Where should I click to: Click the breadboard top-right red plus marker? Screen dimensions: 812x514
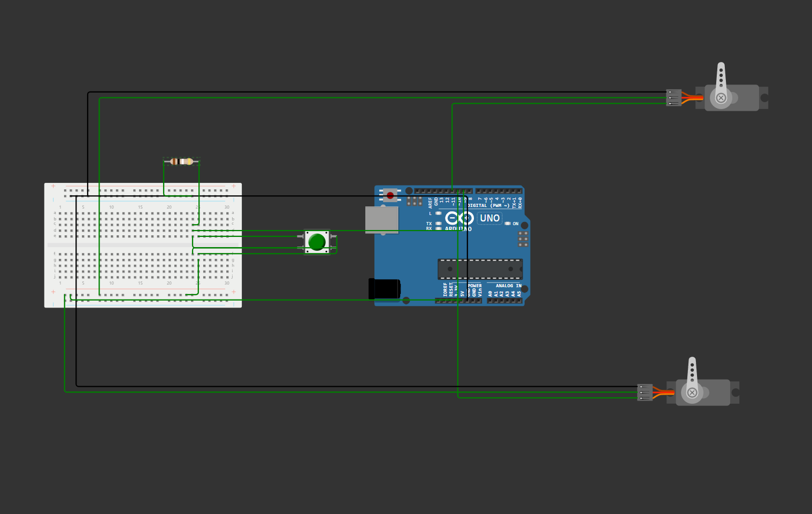(234, 186)
